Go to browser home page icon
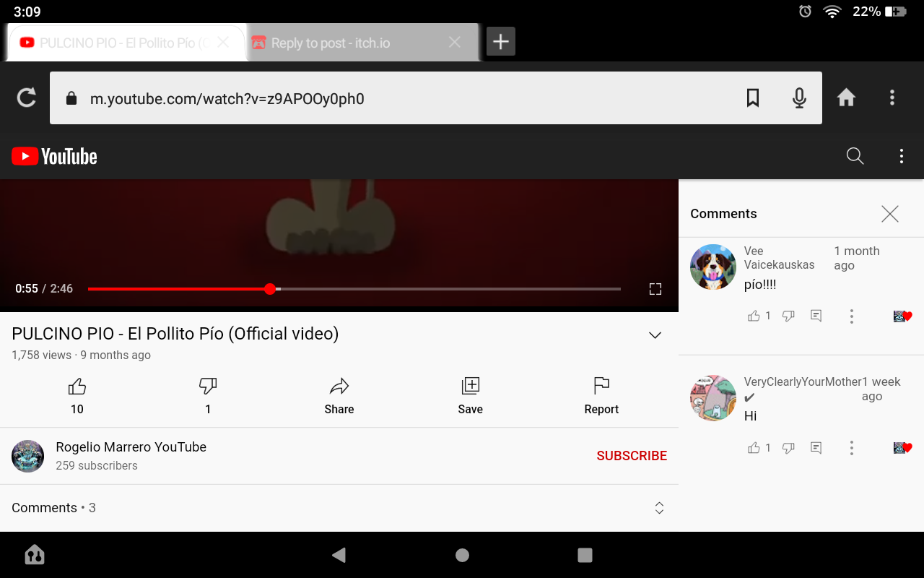This screenshot has height=578, width=924. [846, 98]
